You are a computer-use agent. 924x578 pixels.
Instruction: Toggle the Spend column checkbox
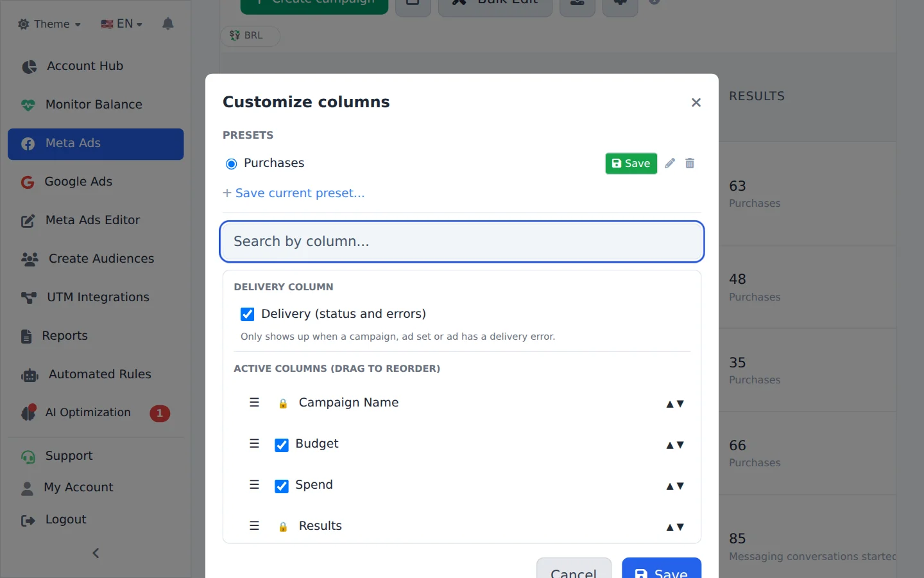pos(282,486)
